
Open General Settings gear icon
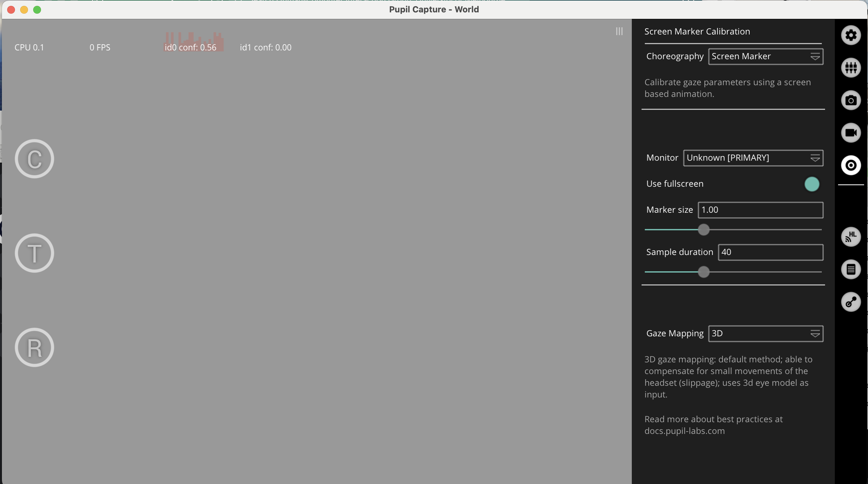[x=851, y=35]
